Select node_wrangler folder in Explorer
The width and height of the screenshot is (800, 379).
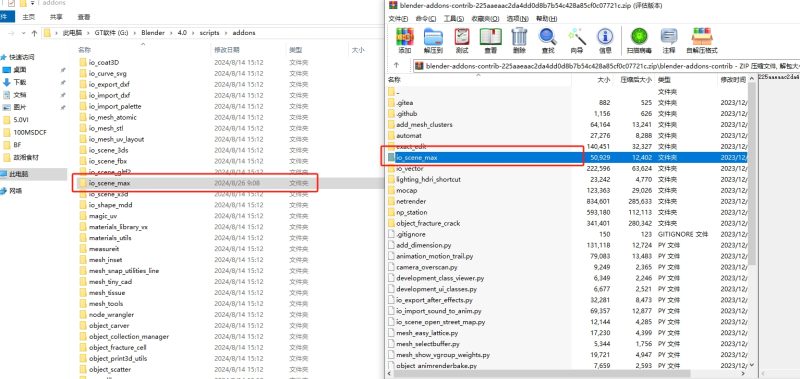[x=111, y=315]
